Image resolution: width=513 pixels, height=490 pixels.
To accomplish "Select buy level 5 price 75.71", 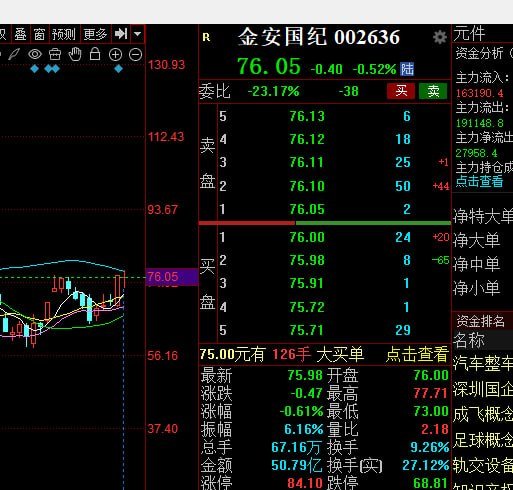I will pyautogui.click(x=307, y=330).
